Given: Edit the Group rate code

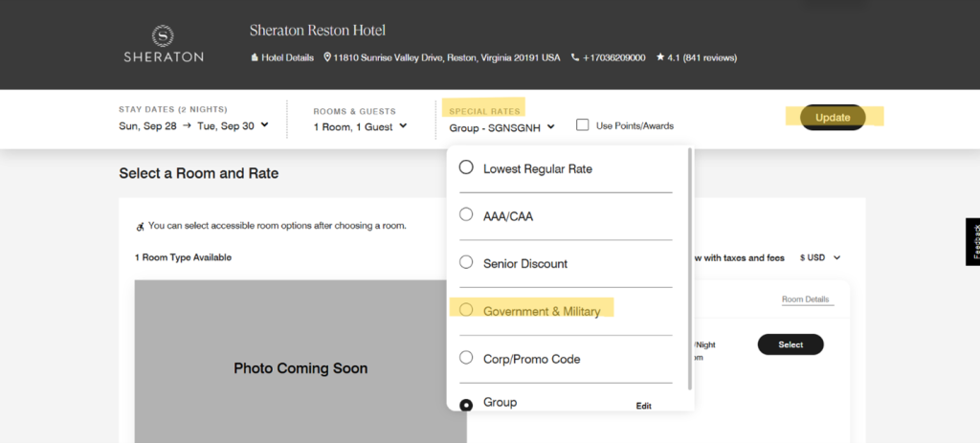Looking at the screenshot, I should point(644,406).
